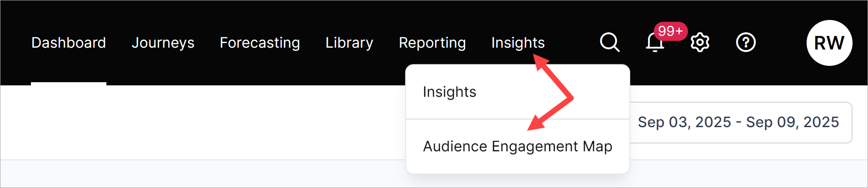This screenshot has height=188, width=868.
Task: Open settings via the gear icon
Action: (700, 43)
